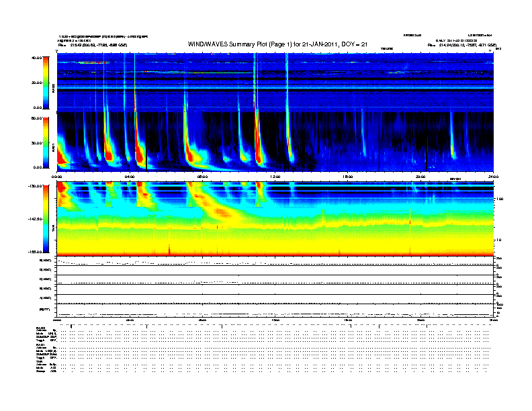This screenshot has height=411, width=532.
Task: Click inside the RAD2 spectrogram panel
Action: [275, 83]
